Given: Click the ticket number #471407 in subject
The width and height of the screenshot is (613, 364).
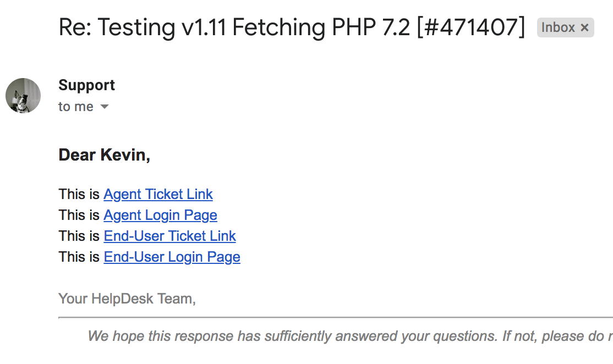Looking at the screenshot, I should pyautogui.click(x=471, y=27).
